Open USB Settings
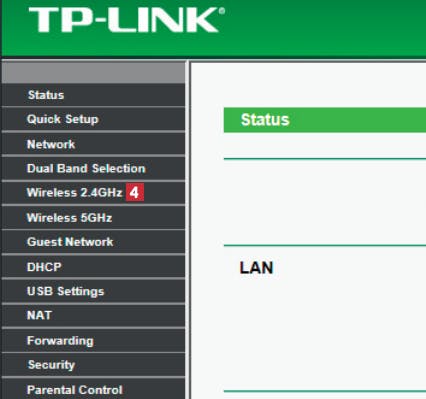This screenshot has height=399, width=426. 93,291
